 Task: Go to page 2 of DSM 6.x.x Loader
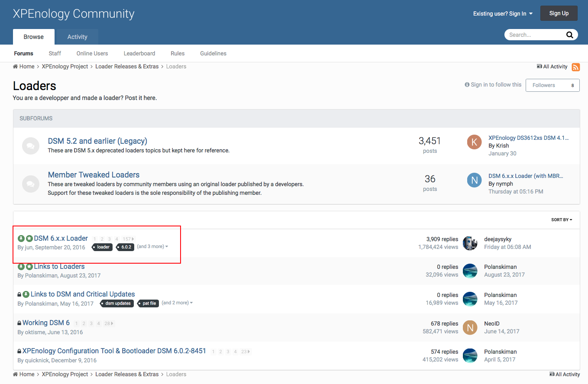[x=102, y=239]
